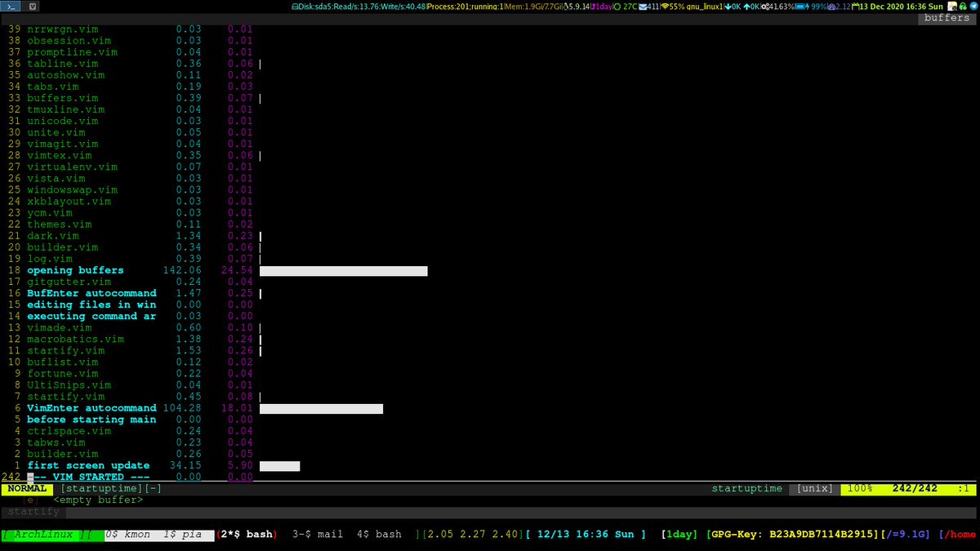980x551 pixels.
Task: Click the <empty buffer> entry
Action: coord(98,500)
